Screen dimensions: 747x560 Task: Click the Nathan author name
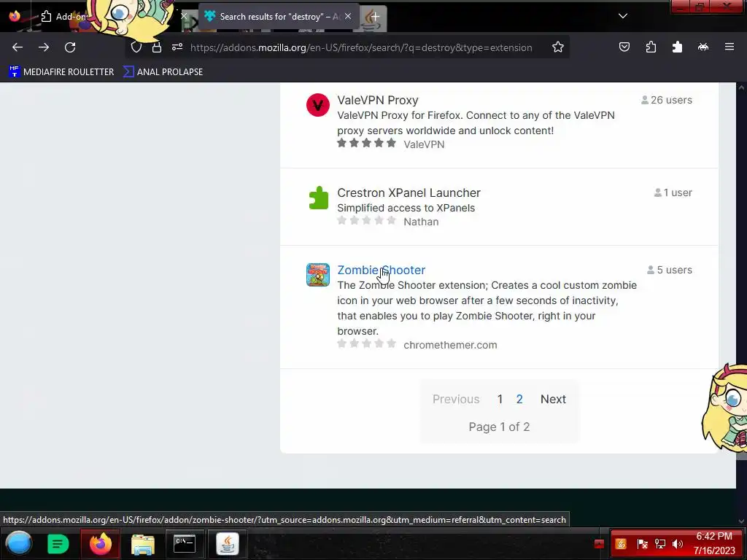tap(421, 222)
